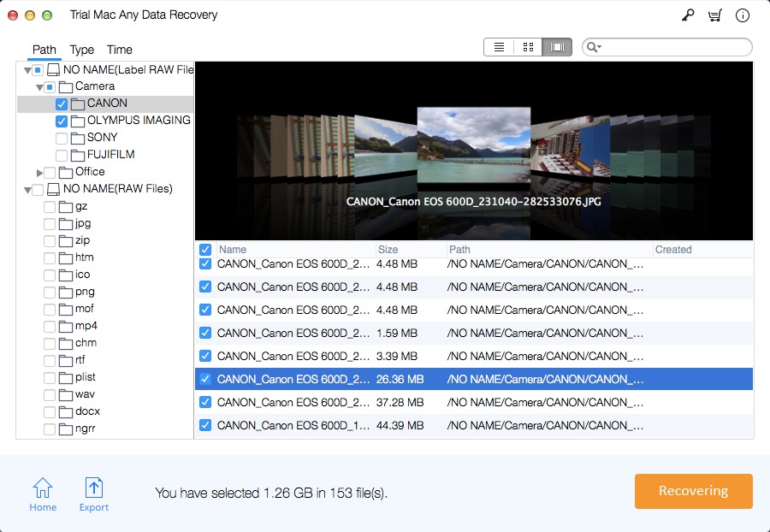Enable the SONY folder checkbox

pyautogui.click(x=62, y=138)
